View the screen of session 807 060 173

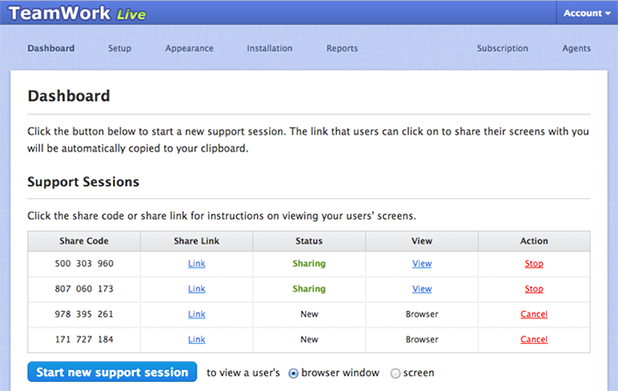click(422, 289)
